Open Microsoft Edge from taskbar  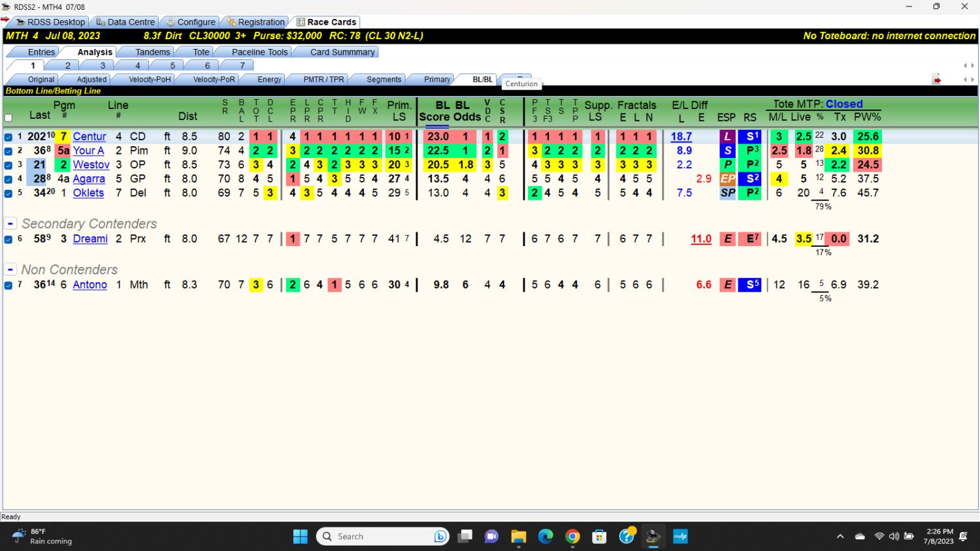click(546, 537)
